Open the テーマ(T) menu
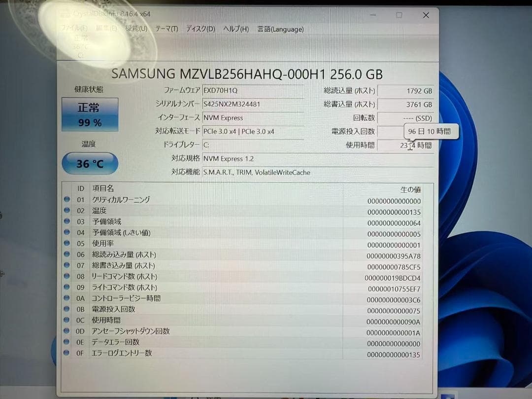532x399 pixels. tap(166, 30)
